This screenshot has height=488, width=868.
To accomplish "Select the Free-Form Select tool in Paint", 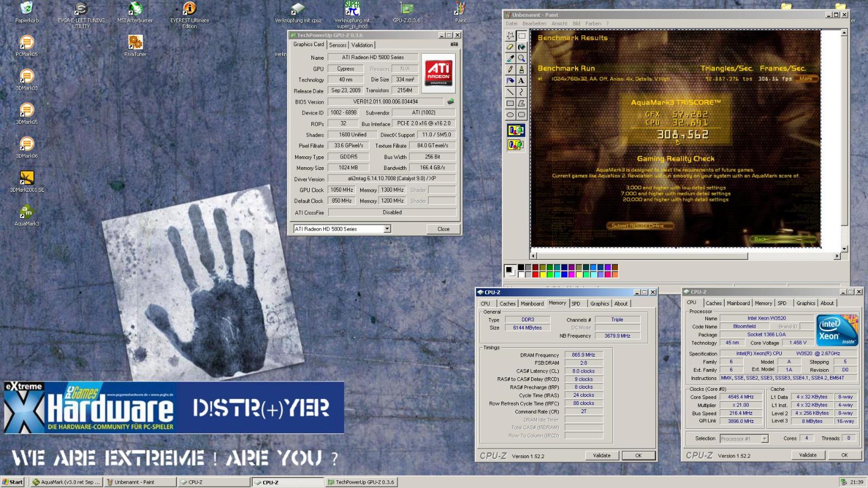I will pyautogui.click(x=510, y=36).
